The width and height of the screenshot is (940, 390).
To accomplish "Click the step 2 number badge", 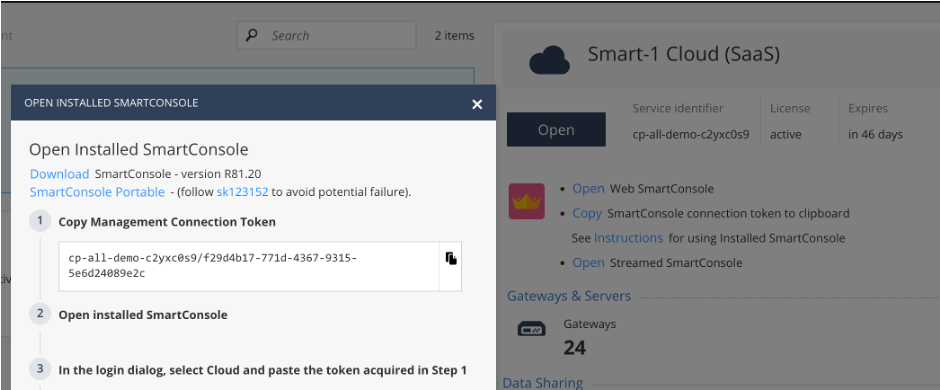I will (40, 313).
